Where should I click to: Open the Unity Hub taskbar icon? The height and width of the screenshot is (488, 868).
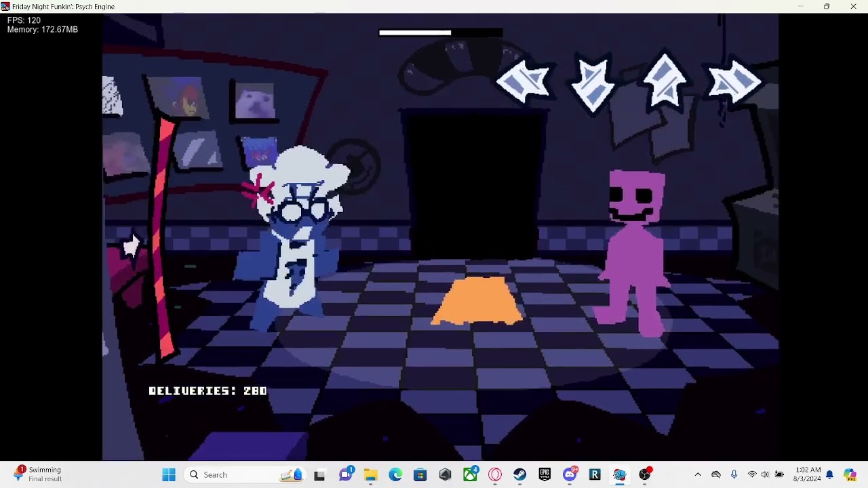pos(446,474)
